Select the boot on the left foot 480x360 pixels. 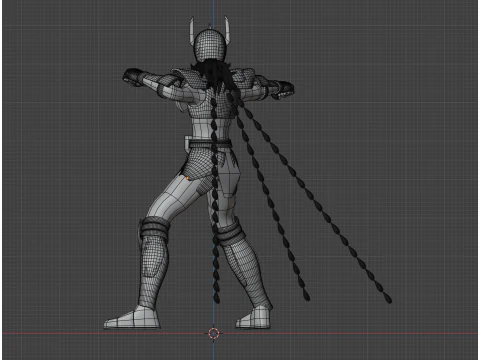(132, 318)
